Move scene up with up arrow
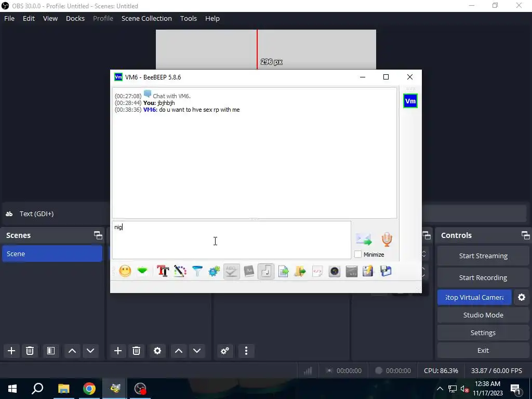532x399 pixels. [x=72, y=351]
